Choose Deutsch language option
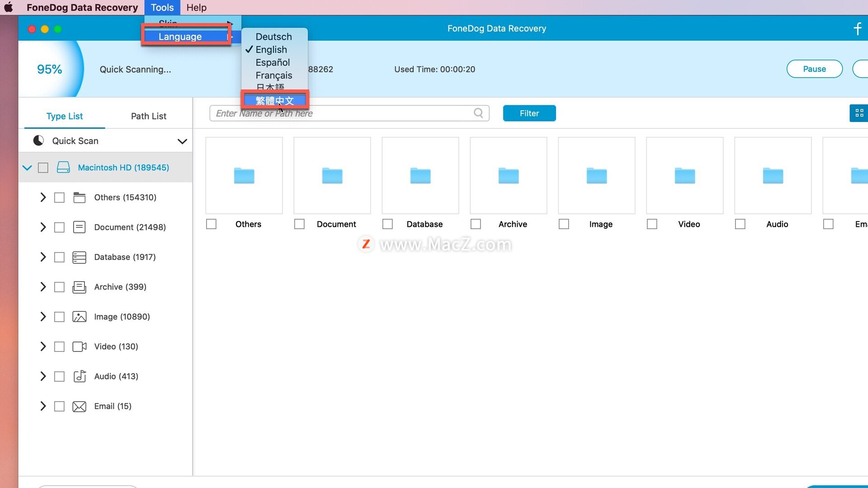 pyautogui.click(x=274, y=37)
